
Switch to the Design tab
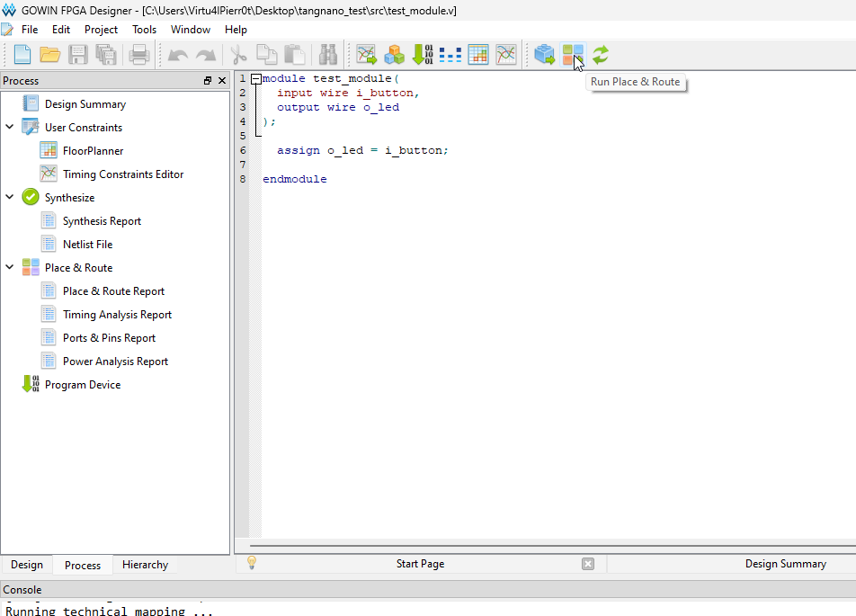(27, 565)
